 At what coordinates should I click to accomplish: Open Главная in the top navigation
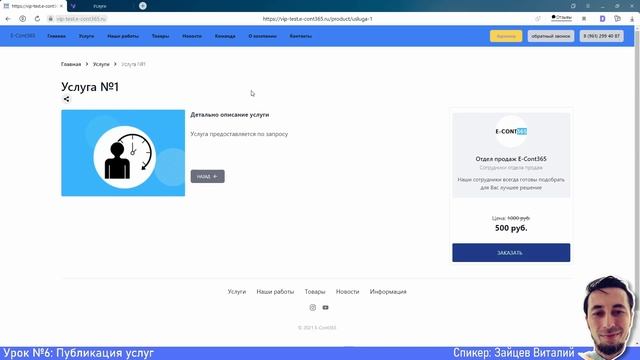(x=56, y=36)
